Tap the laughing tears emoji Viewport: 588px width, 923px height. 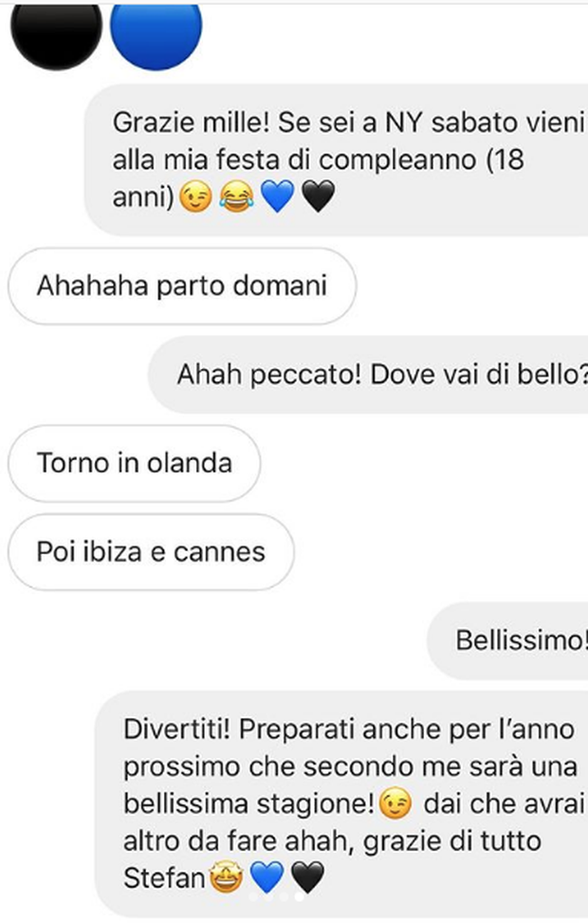coord(236,196)
